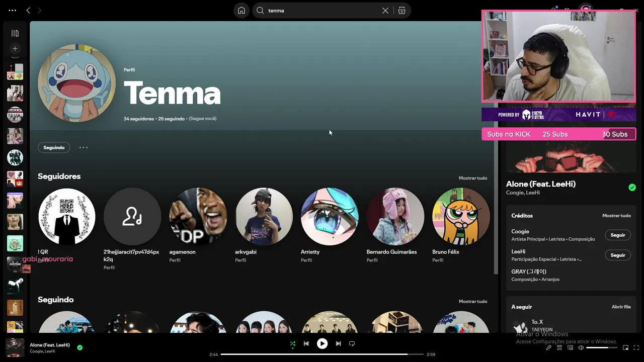Screen dimensions: 644x362
Task: Click the 2:59 track duration label
Action: (x=431, y=354)
